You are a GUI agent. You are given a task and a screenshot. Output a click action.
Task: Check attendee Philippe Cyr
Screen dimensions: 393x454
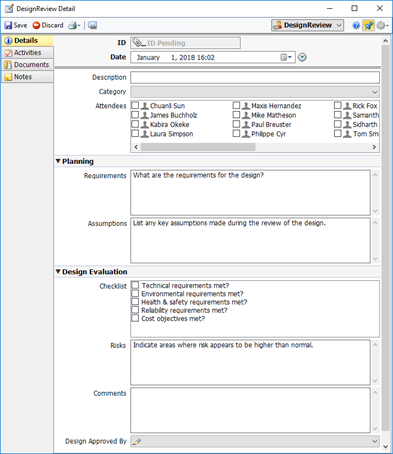236,134
